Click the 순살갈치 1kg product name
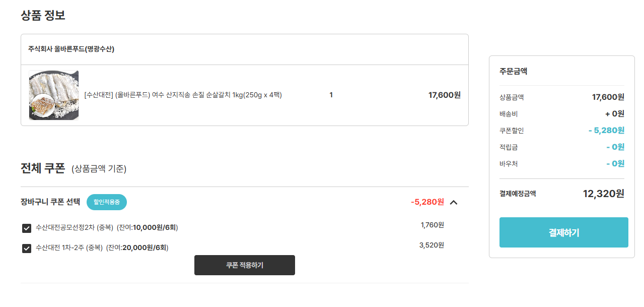 click(183, 95)
